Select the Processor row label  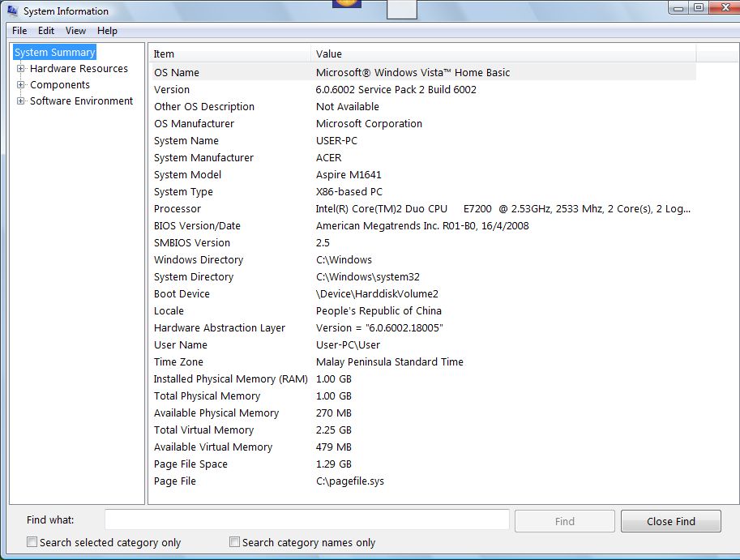point(178,208)
